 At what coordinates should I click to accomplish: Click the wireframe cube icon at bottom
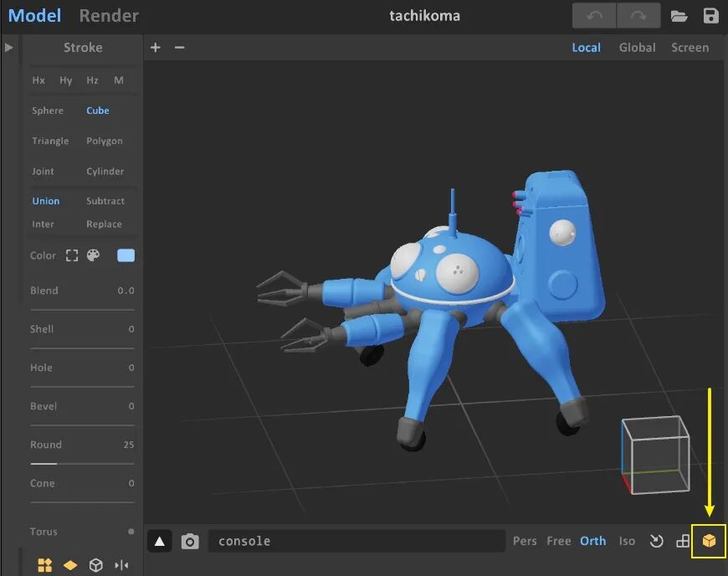(95, 565)
